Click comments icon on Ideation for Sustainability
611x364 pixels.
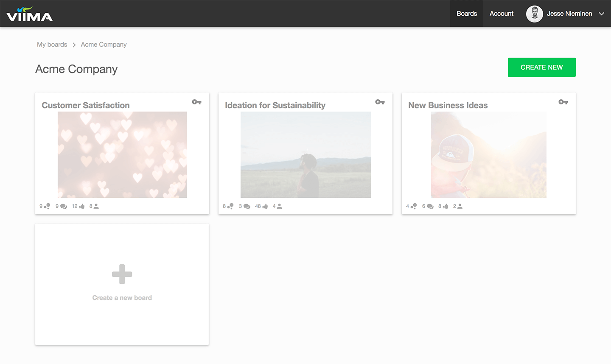pos(246,206)
